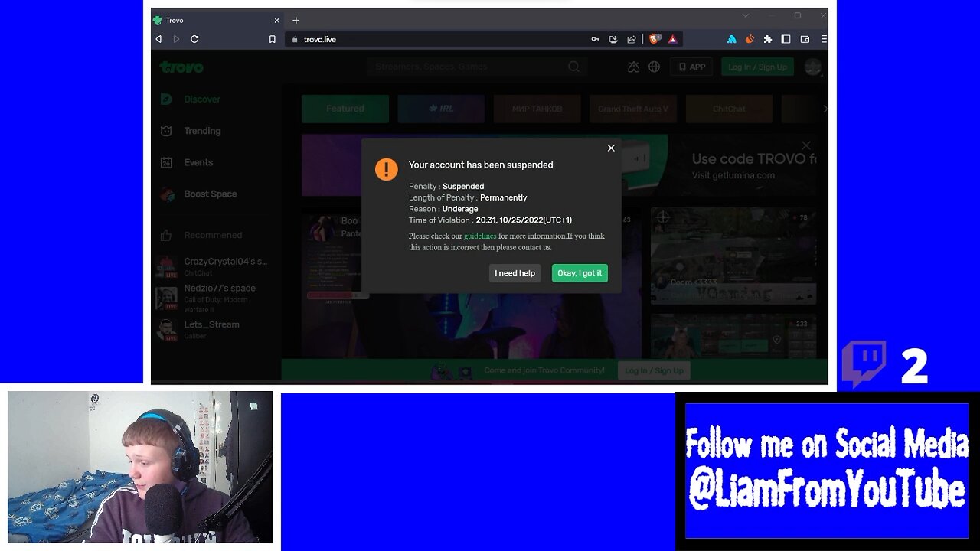The image size is (980, 551).
Task: Click the install app icon in address bar
Action: pyautogui.click(x=613, y=39)
